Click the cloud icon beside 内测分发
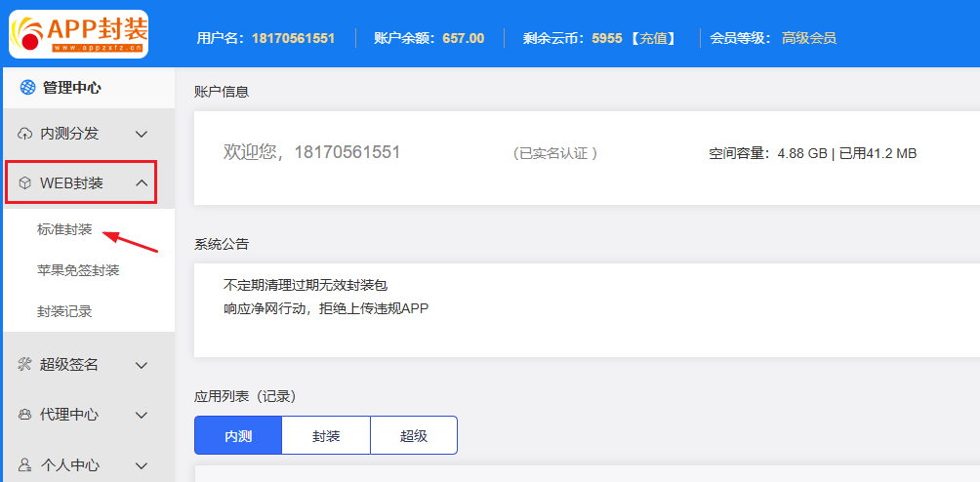Image resolution: width=980 pixels, height=482 pixels. click(25, 134)
